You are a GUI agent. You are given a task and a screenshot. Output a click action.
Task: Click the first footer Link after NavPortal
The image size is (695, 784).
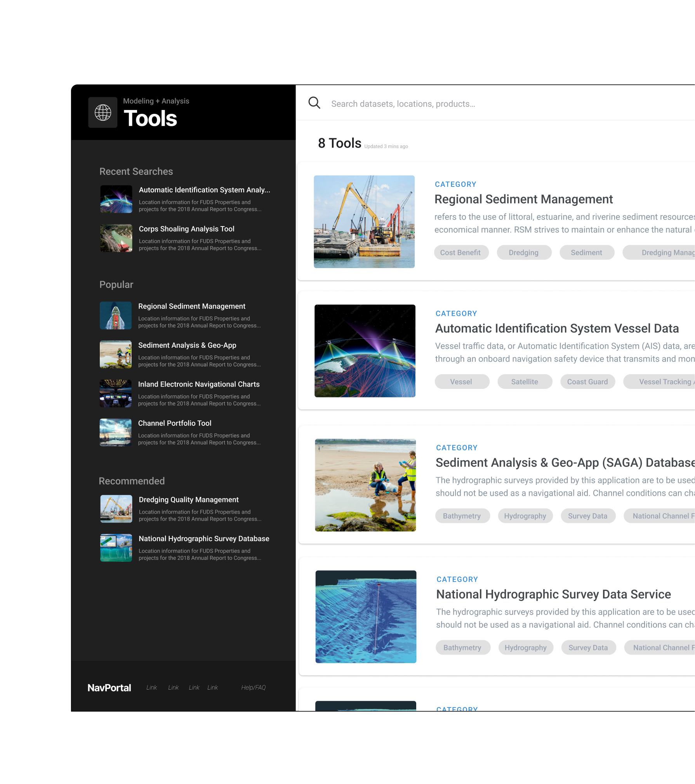click(151, 688)
